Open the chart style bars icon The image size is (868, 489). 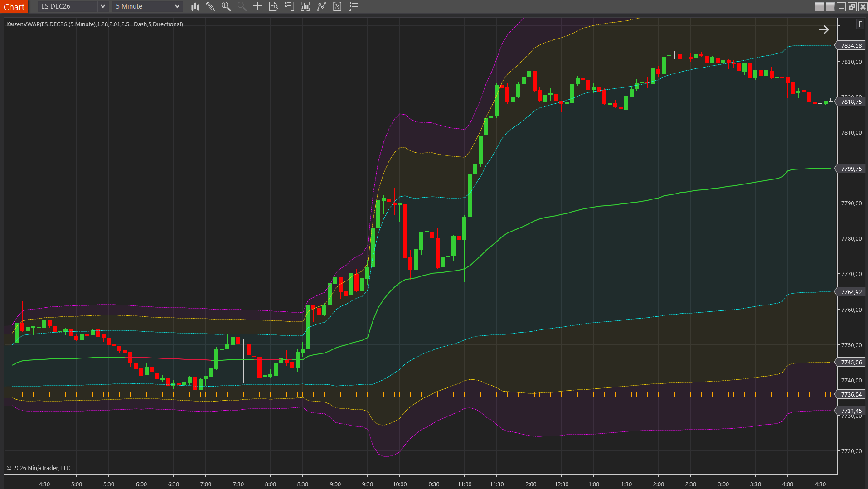[x=195, y=6]
